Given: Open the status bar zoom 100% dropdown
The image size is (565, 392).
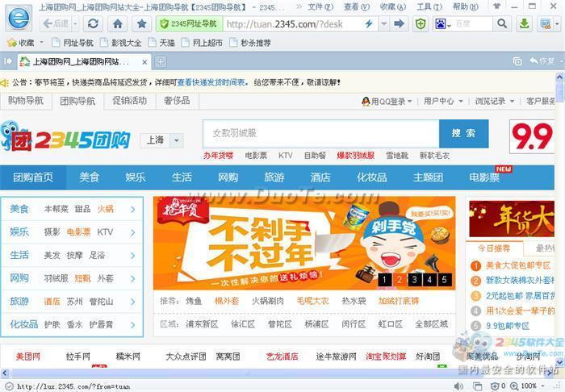Looking at the screenshot, I should tap(543, 386).
